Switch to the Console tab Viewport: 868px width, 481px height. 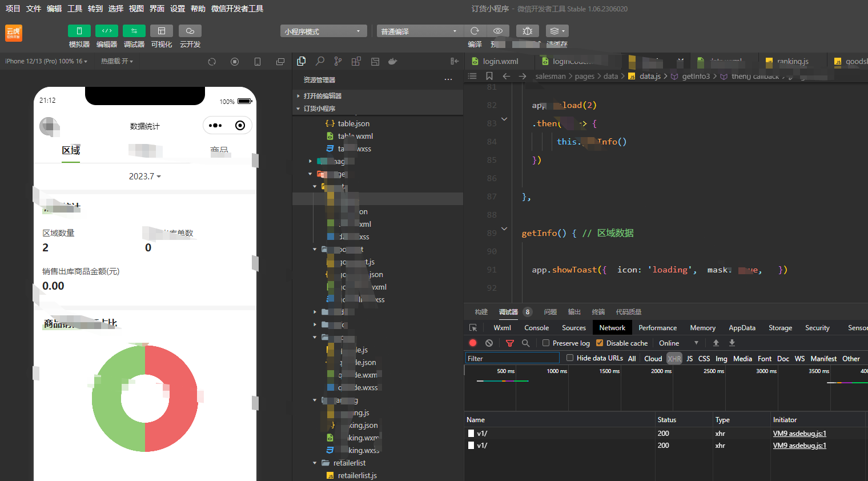536,328
